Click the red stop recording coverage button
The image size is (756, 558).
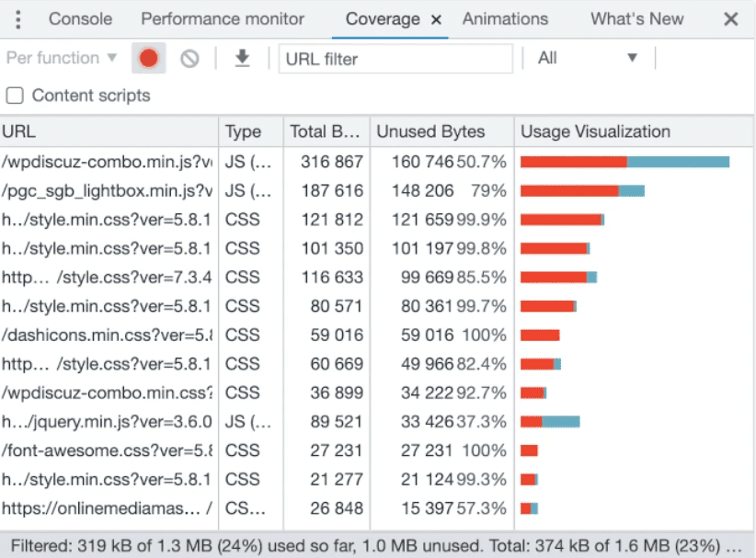coord(148,59)
